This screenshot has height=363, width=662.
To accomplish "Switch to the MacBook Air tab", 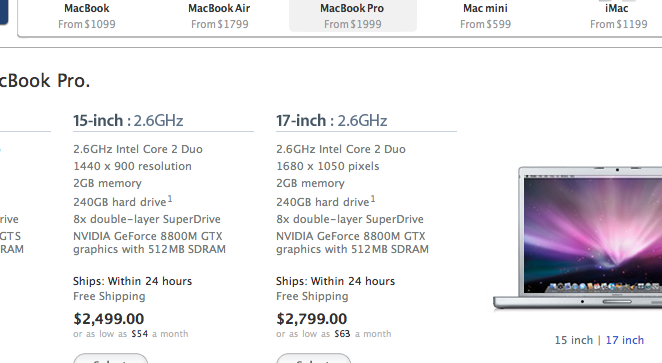I will pos(220,16).
